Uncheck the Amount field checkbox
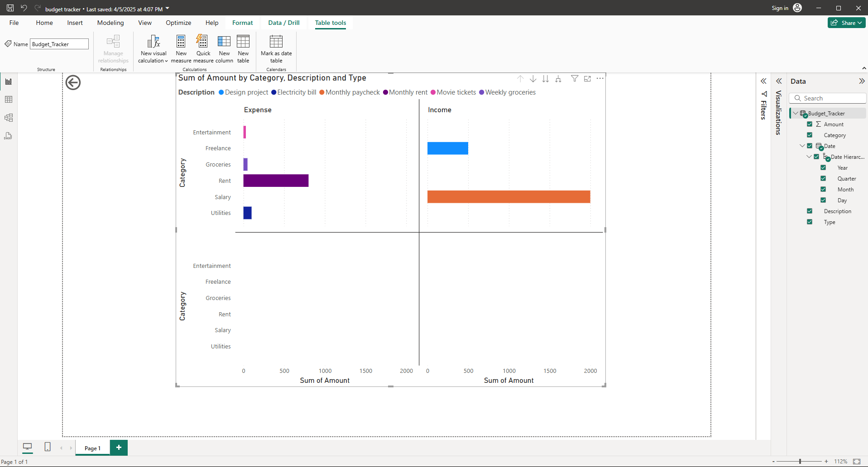 810,124
